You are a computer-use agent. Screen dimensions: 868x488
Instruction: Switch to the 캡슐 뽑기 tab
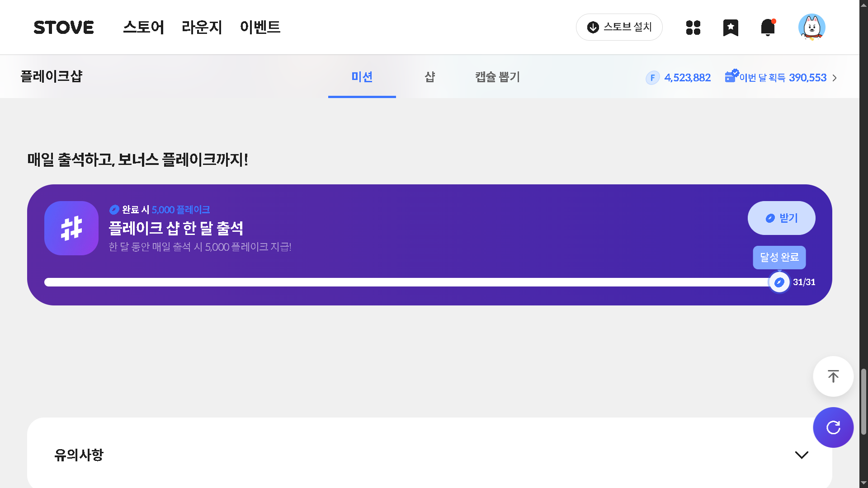(497, 77)
